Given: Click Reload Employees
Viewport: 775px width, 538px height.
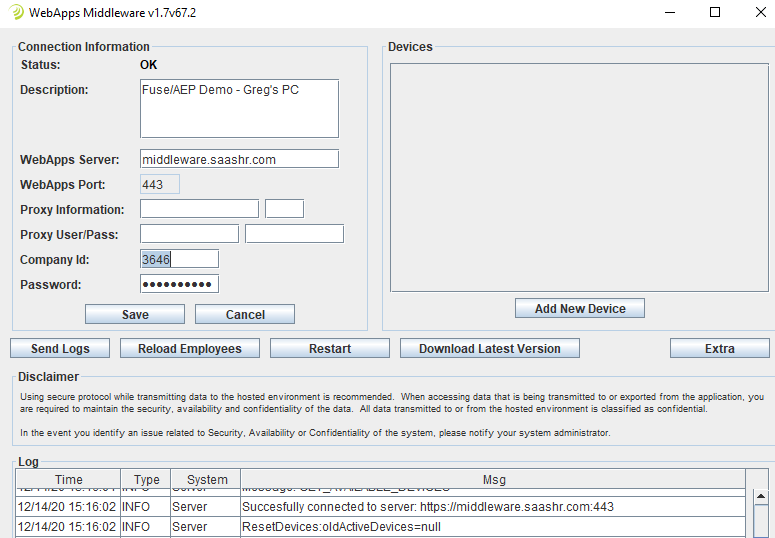Looking at the screenshot, I should tap(190, 348).
